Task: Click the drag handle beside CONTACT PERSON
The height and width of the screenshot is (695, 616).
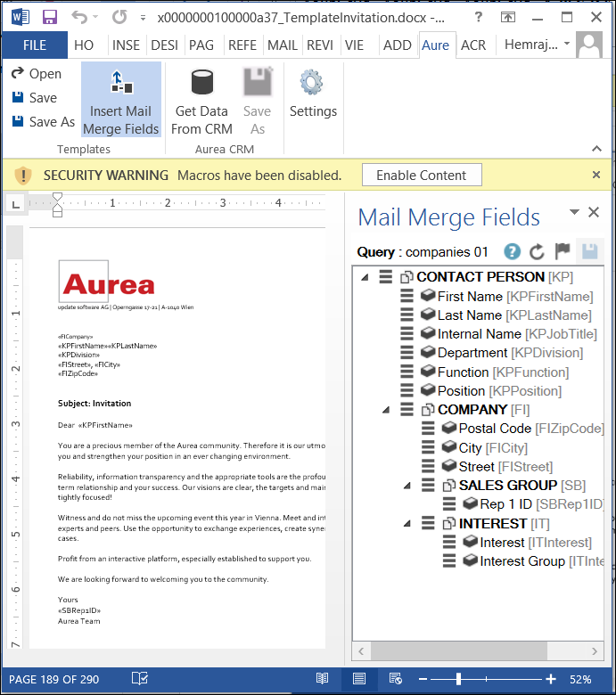Action: [x=385, y=277]
